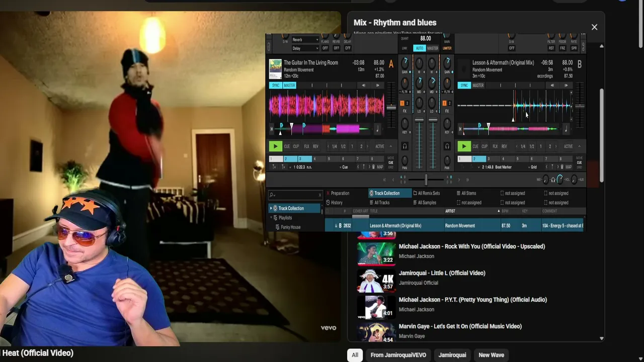Open the Delay effect dropdown
Viewport: 644px width, 362px height.
305,48
